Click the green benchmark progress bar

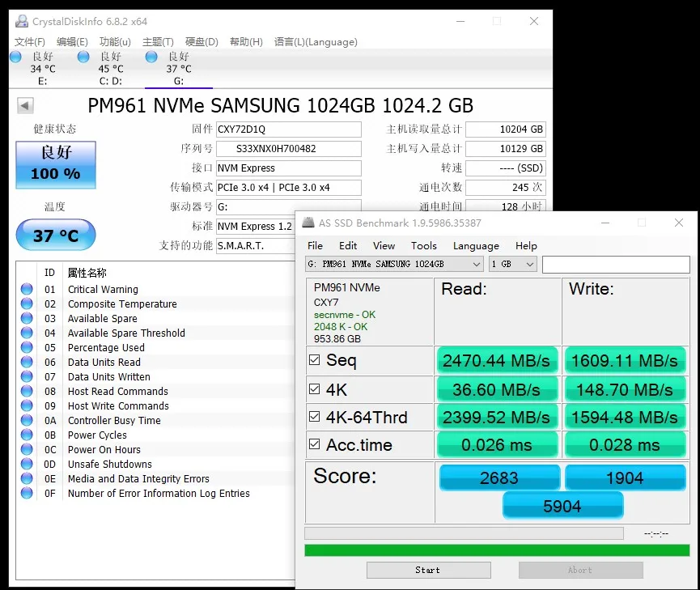pos(496,550)
